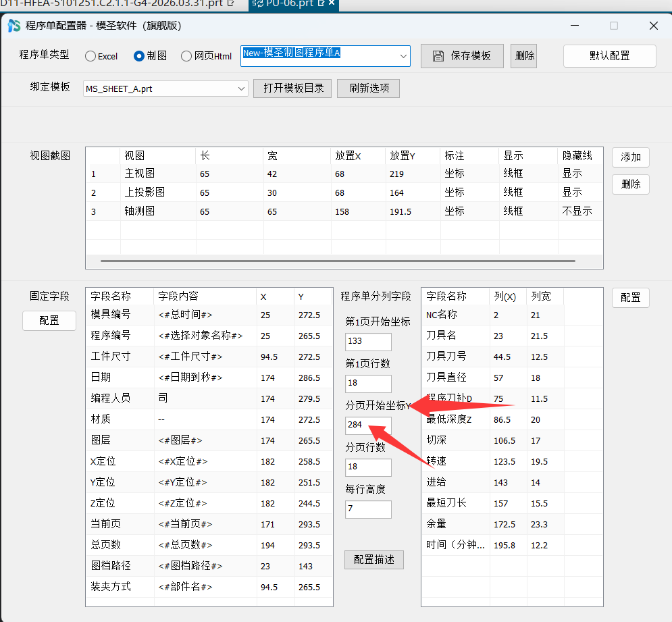Click the 字段内容 column header
The width and height of the screenshot is (672, 622).
pos(205,296)
